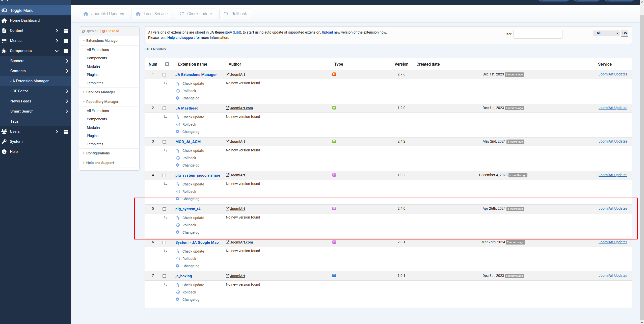
Task: Click JA Masthead Changelog gear icon
Action: tap(178, 131)
